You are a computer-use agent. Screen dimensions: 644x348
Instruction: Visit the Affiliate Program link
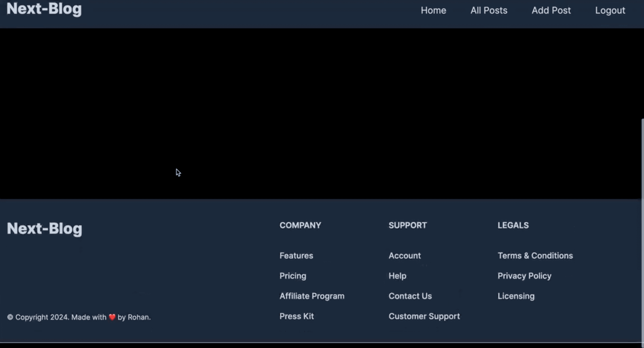[312, 296]
